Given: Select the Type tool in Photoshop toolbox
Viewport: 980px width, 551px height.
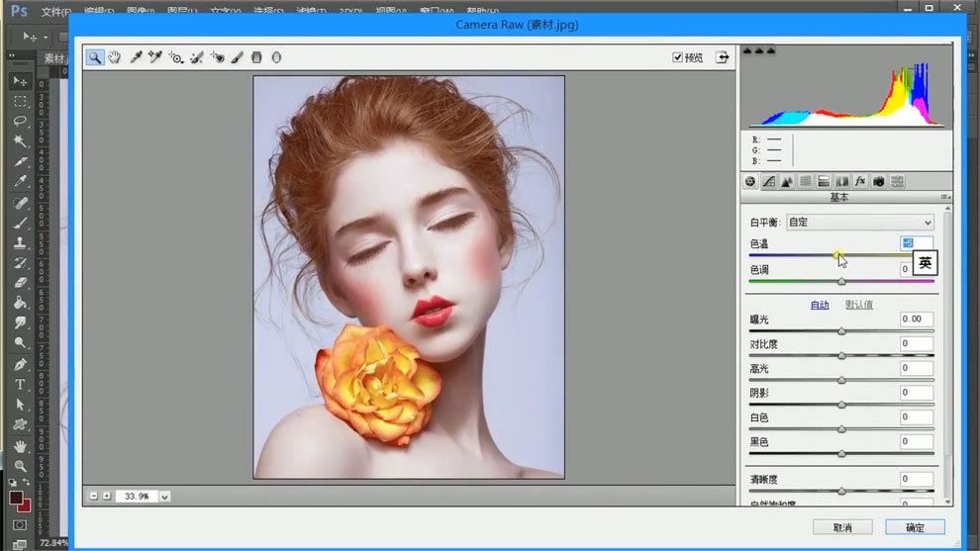Looking at the screenshot, I should tap(20, 384).
